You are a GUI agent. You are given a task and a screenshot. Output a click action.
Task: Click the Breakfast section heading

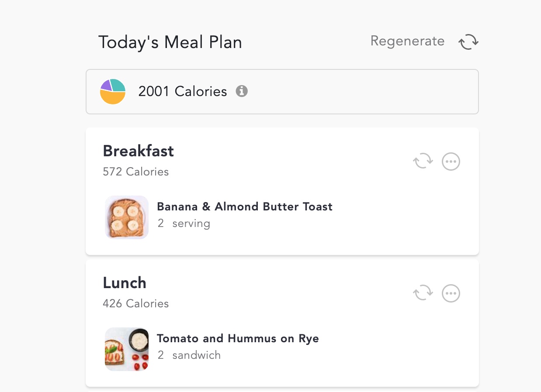(138, 151)
